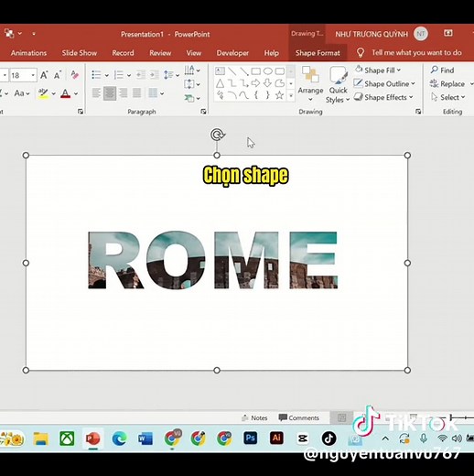
Task: Toggle bullet list formatting
Action: [96, 75]
